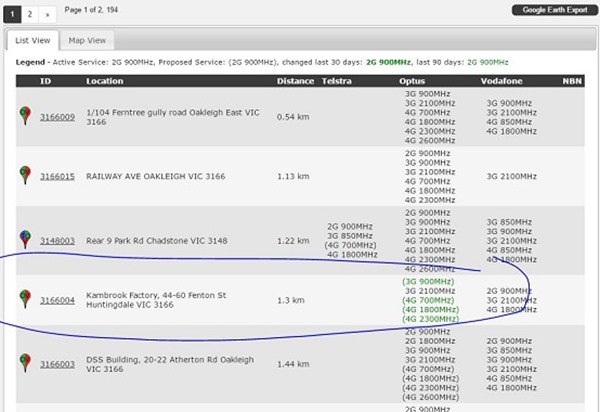
Task: Click map pin icon for Kambrook Factory row
Action: click(x=25, y=299)
